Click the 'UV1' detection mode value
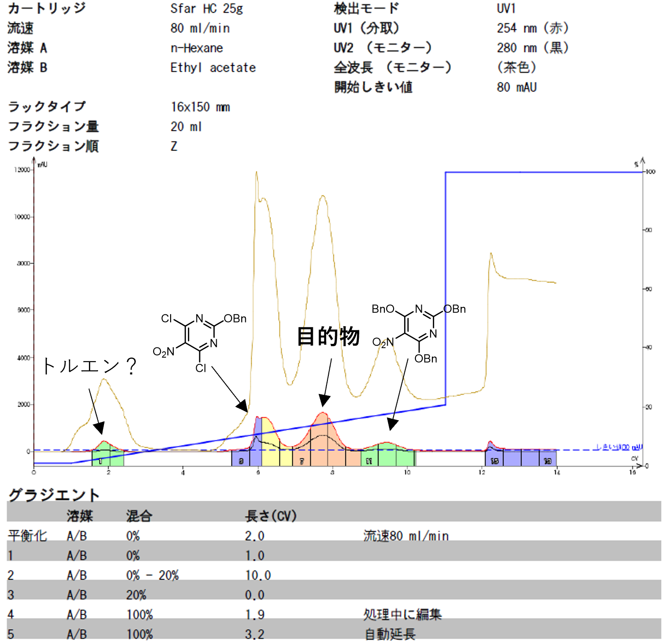This screenshot has width=669, height=644. coord(506,9)
